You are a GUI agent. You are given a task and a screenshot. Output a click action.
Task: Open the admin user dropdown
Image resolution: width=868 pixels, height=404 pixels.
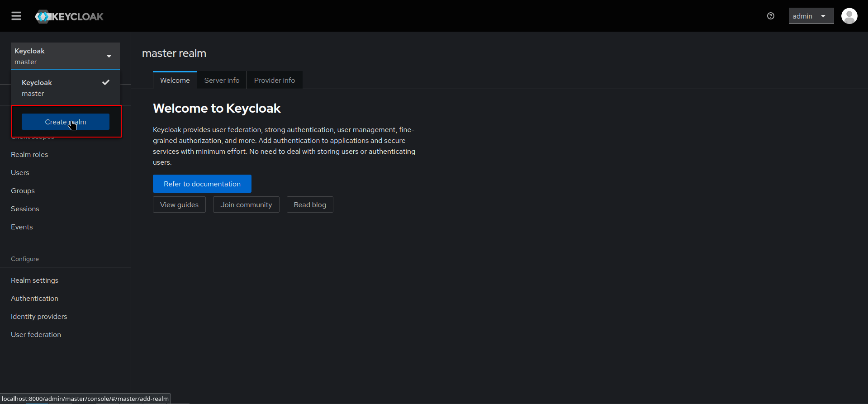pyautogui.click(x=811, y=16)
